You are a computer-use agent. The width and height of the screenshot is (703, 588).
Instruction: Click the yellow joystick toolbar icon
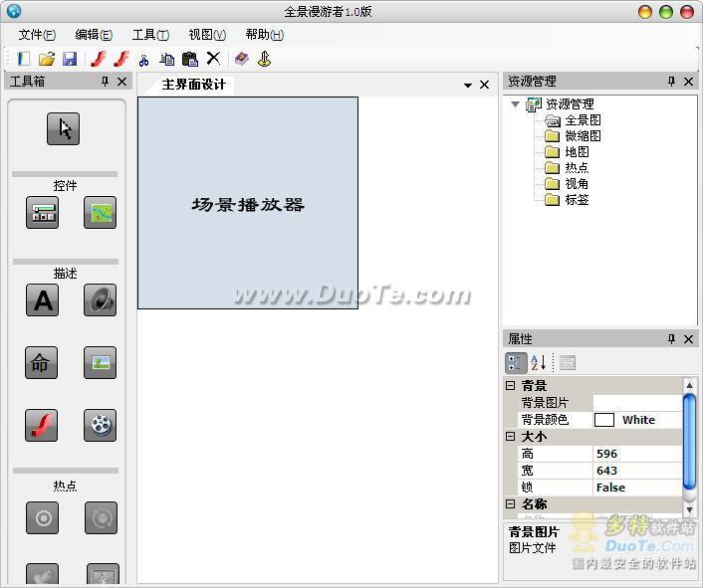265,59
